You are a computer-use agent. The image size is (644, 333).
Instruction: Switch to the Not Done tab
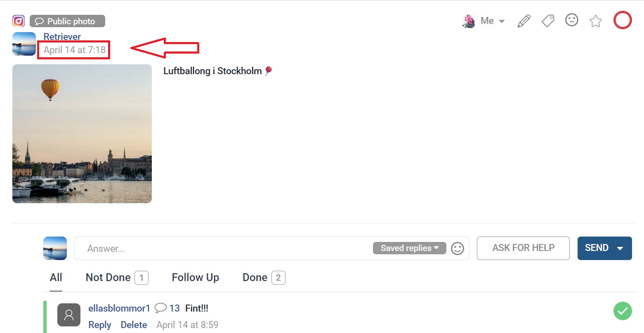(x=117, y=277)
